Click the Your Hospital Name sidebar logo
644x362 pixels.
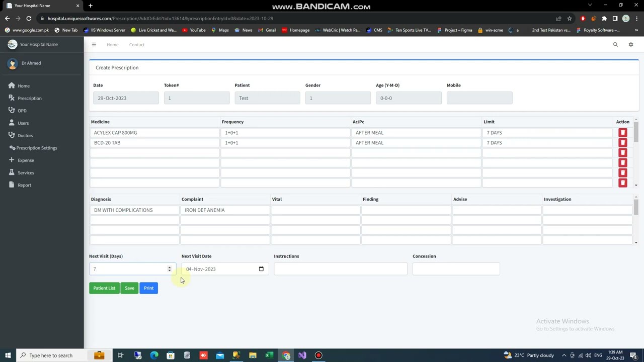12,44
